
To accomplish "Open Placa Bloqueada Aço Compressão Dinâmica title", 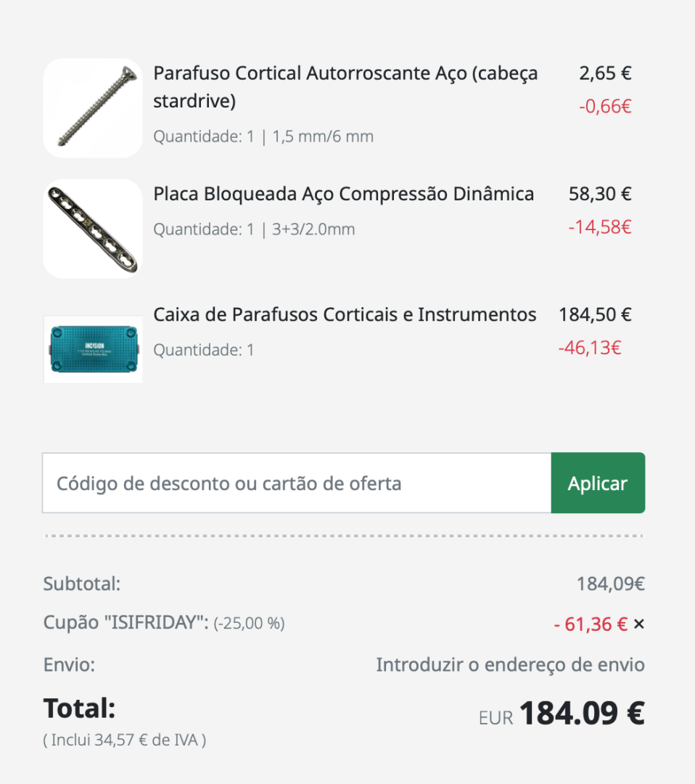I will pos(343,195).
